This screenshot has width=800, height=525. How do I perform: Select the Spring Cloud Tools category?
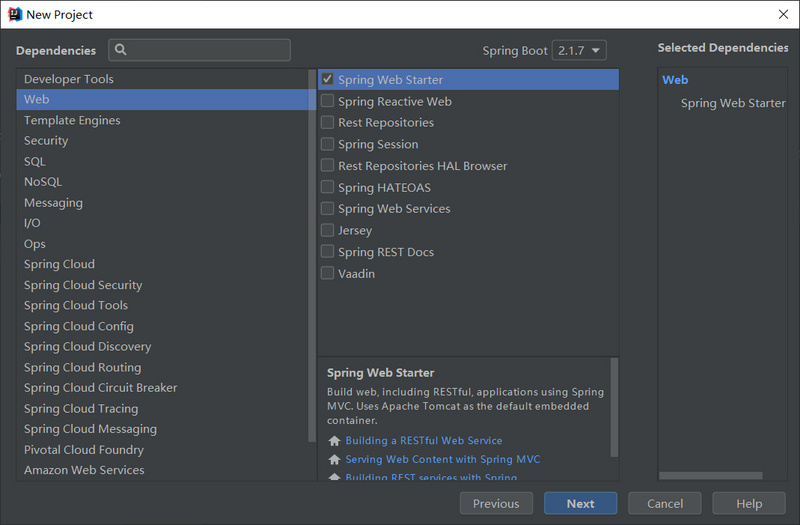pos(163,305)
